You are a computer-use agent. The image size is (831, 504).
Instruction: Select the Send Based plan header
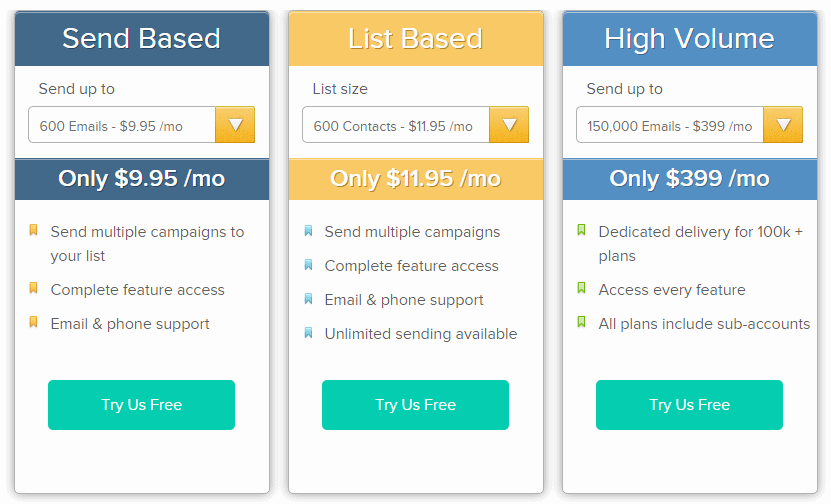coord(142,39)
